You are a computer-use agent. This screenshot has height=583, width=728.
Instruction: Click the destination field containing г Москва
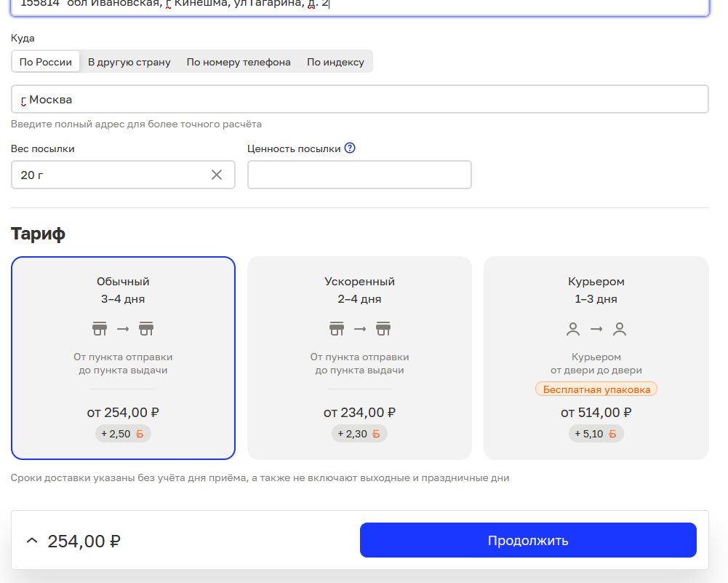pos(359,100)
